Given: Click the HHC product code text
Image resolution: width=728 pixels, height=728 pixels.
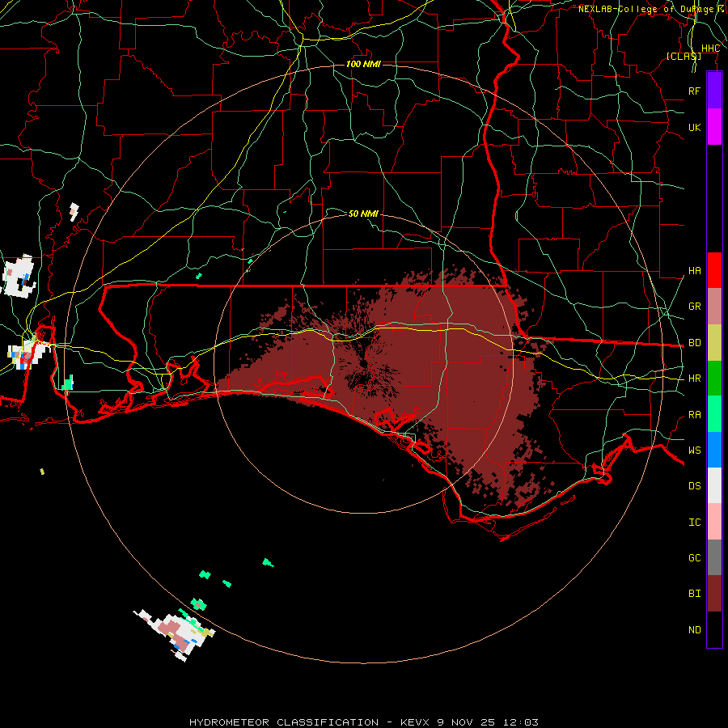Looking at the screenshot, I should [710, 49].
